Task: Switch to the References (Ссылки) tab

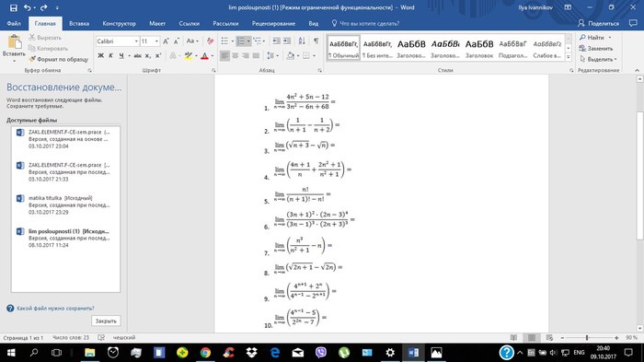Action: point(189,23)
